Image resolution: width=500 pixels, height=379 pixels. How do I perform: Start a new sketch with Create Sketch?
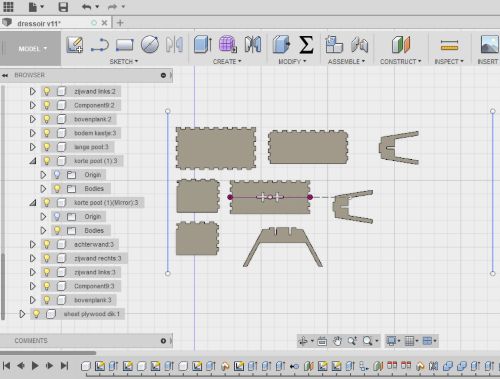point(75,45)
